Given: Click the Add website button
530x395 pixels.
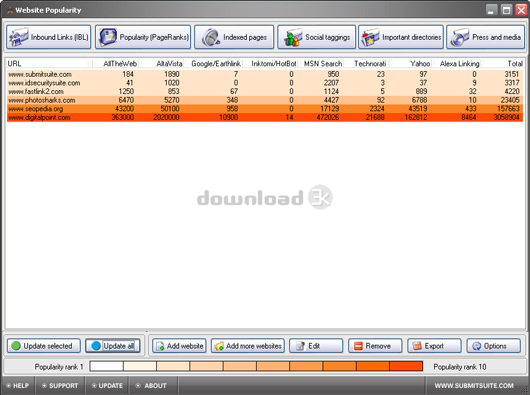Looking at the screenshot, I should (x=179, y=346).
